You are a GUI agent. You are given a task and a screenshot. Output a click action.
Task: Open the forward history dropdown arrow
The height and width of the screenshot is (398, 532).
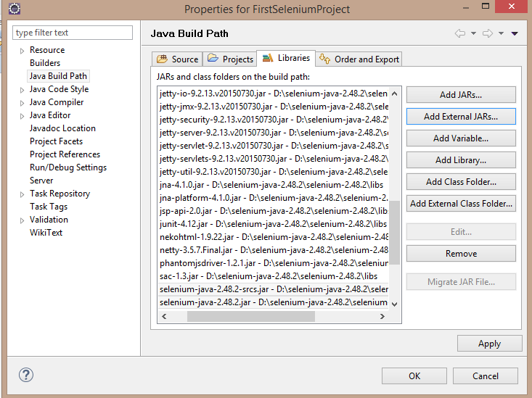[x=501, y=33]
